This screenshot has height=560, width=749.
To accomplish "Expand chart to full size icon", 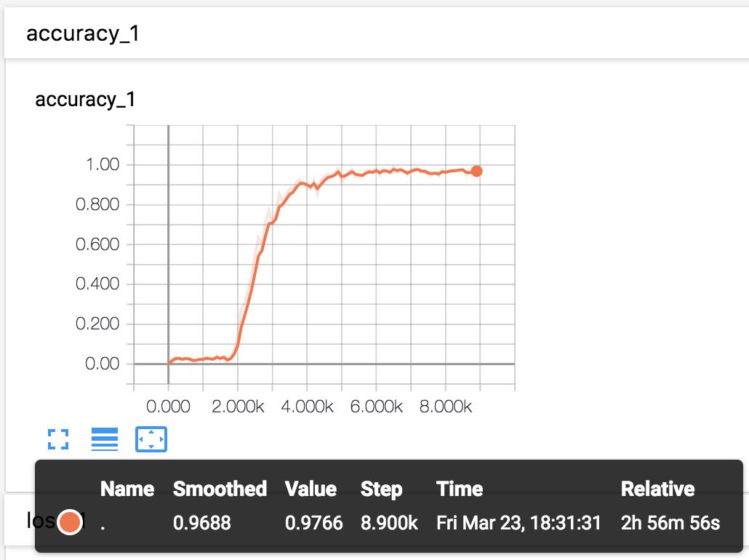I will pyautogui.click(x=58, y=439).
